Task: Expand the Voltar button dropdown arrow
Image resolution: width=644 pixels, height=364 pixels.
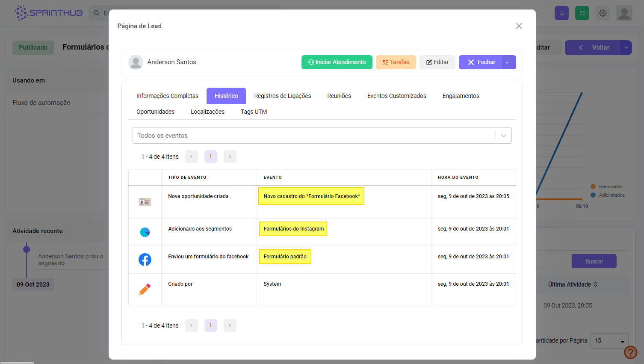Action: tap(626, 47)
